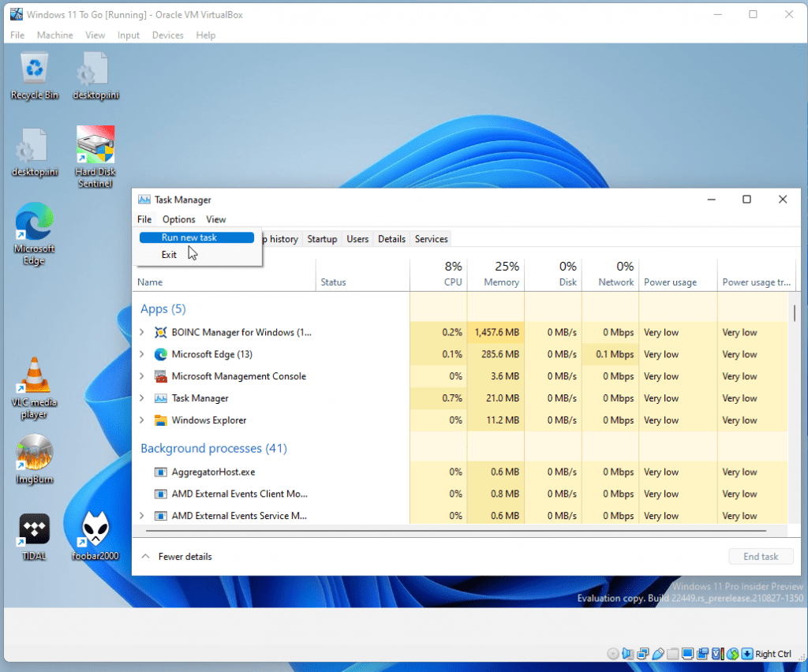Select the BOINC Manager process icon
This screenshot has width=808, height=672.
[x=161, y=333]
